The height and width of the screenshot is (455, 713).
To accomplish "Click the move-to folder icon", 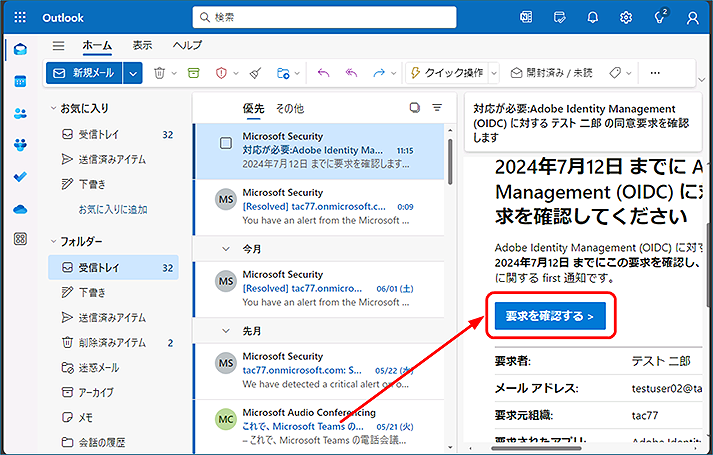I will tap(283, 73).
